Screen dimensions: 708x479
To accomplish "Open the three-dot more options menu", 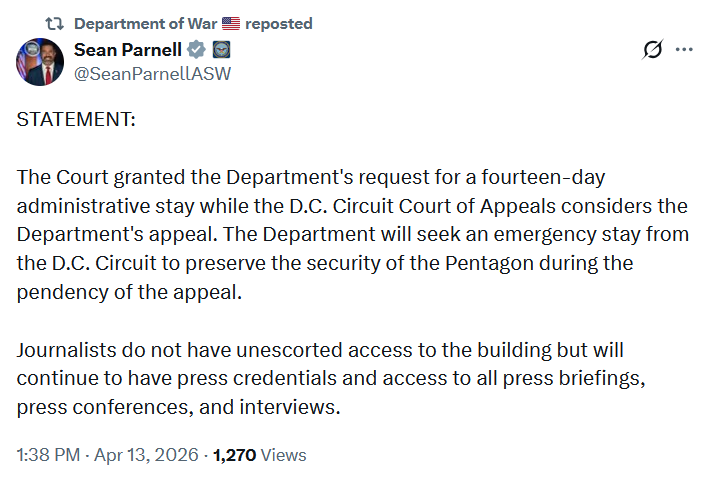I will click(x=684, y=50).
